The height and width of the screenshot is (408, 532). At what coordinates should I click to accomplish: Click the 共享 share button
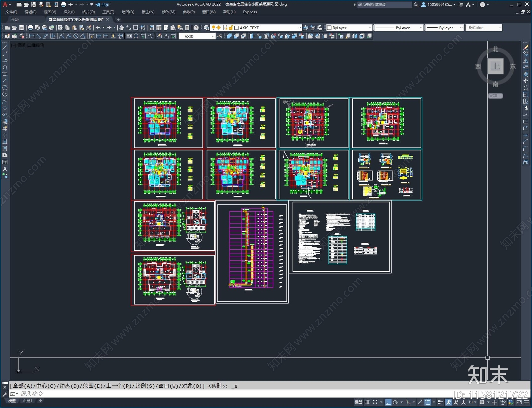point(102,5)
